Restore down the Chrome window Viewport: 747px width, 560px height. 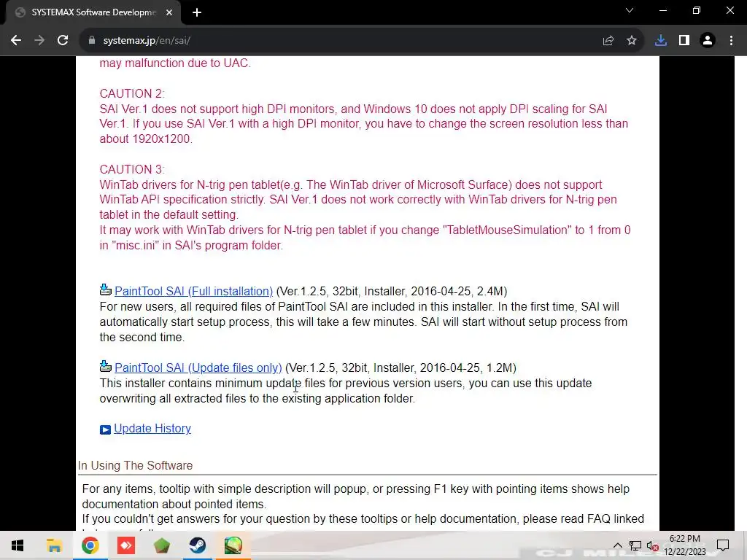[697, 10]
